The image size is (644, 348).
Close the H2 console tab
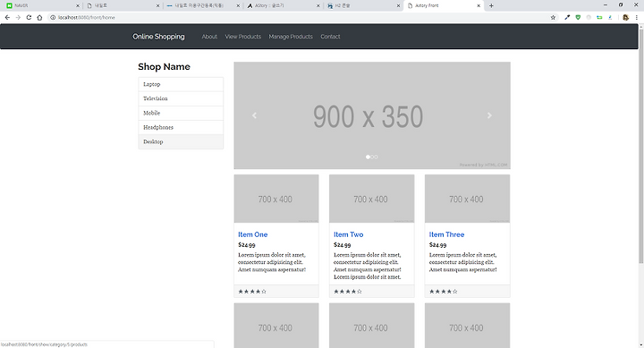tap(398, 5)
